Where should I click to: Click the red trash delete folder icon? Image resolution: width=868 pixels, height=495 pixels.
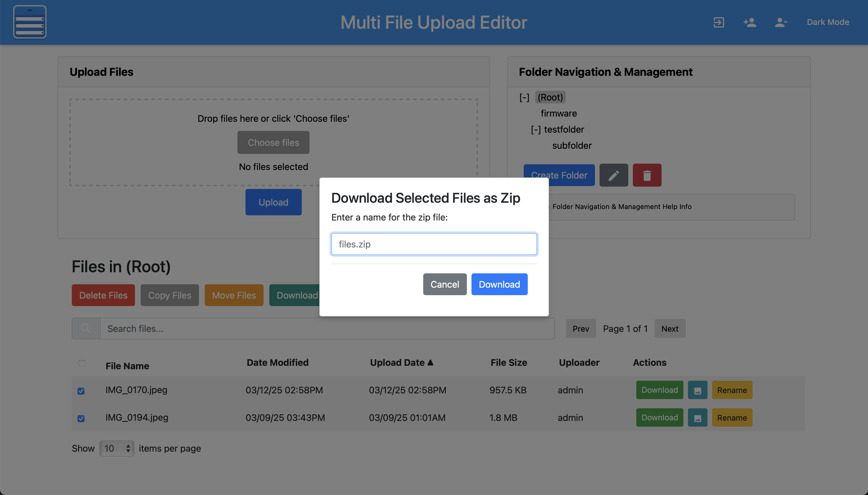pyautogui.click(x=647, y=175)
